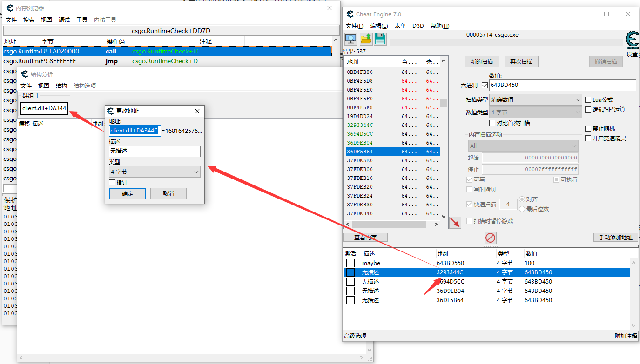Open 内核工具 menu in Memory Browser
This screenshot has height=364, width=640.
[x=105, y=20]
